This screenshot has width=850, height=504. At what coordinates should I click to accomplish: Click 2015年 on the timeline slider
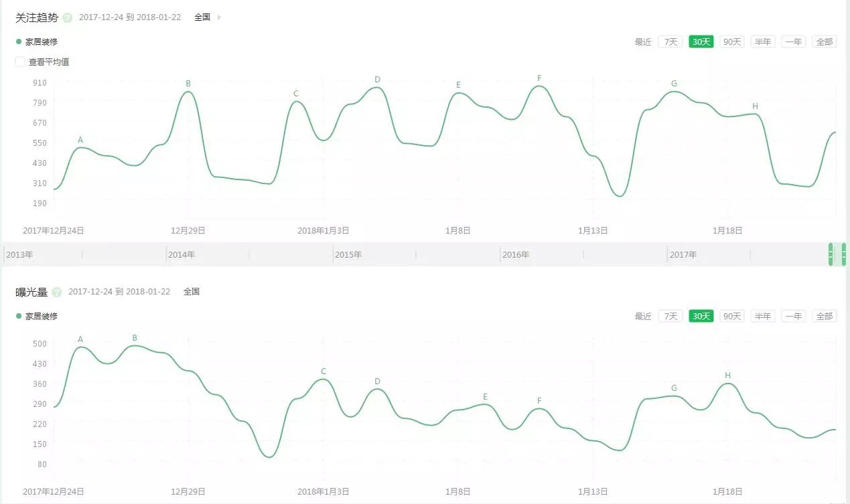348,255
